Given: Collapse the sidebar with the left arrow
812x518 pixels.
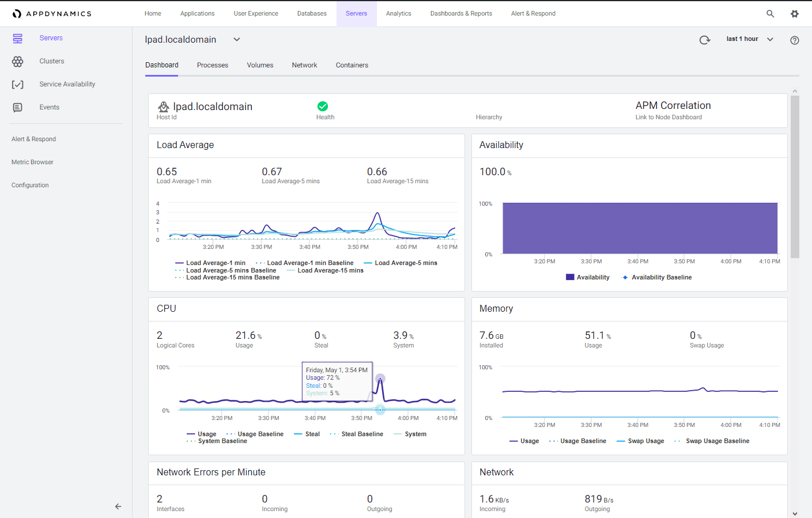Looking at the screenshot, I should pyautogui.click(x=118, y=506).
